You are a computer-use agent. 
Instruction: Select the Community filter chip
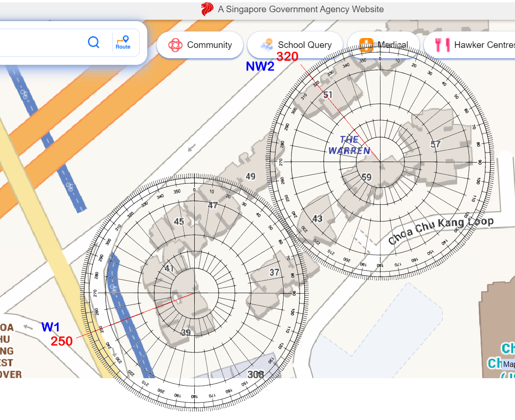tap(200, 45)
